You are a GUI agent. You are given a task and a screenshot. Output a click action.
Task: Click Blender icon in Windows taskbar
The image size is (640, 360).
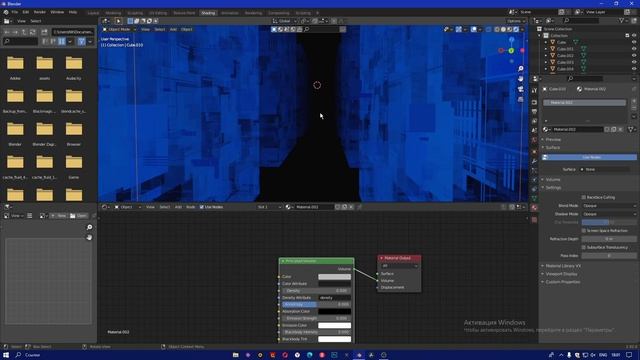click(359, 355)
